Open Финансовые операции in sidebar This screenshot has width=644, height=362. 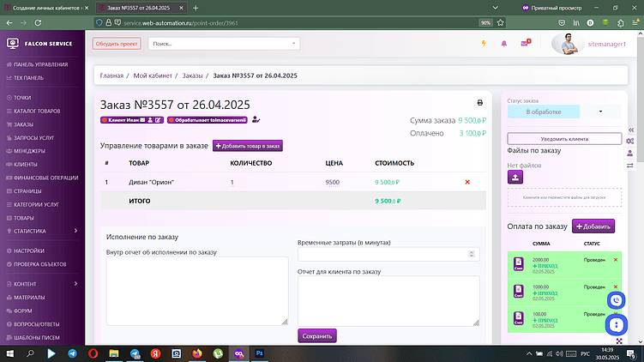(45, 178)
